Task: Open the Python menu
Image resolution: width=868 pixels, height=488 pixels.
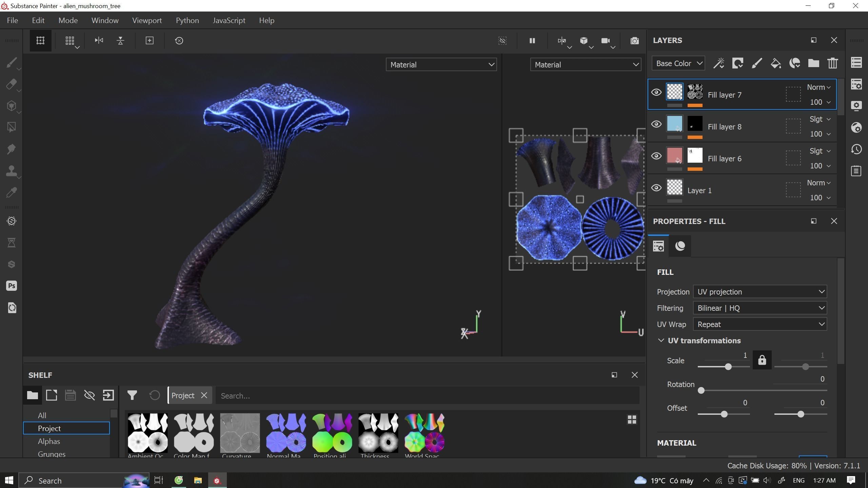Action: (187, 20)
